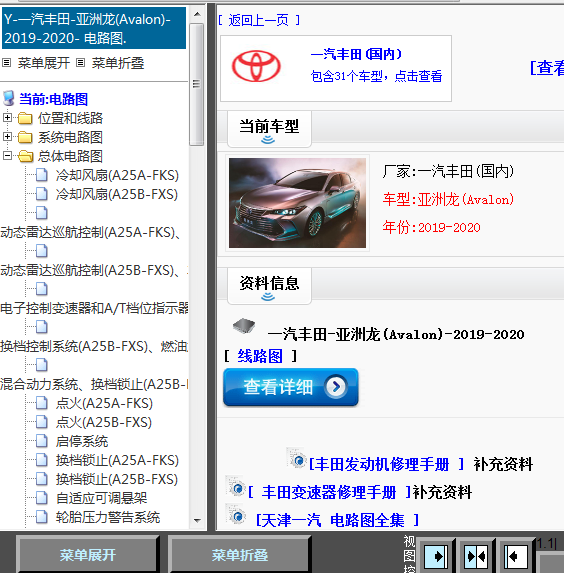The image size is (564, 573).
Task: Collapse the 总体电路图 tree node
Action: [x=7, y=156]
